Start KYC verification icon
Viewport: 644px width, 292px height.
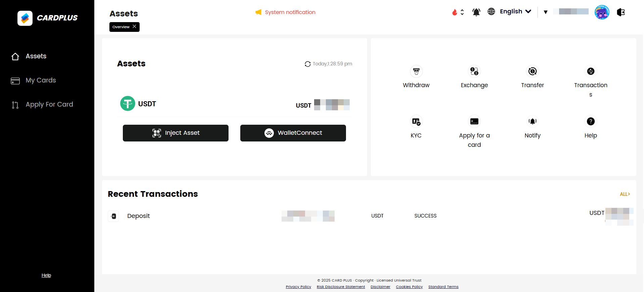(416, 122)
